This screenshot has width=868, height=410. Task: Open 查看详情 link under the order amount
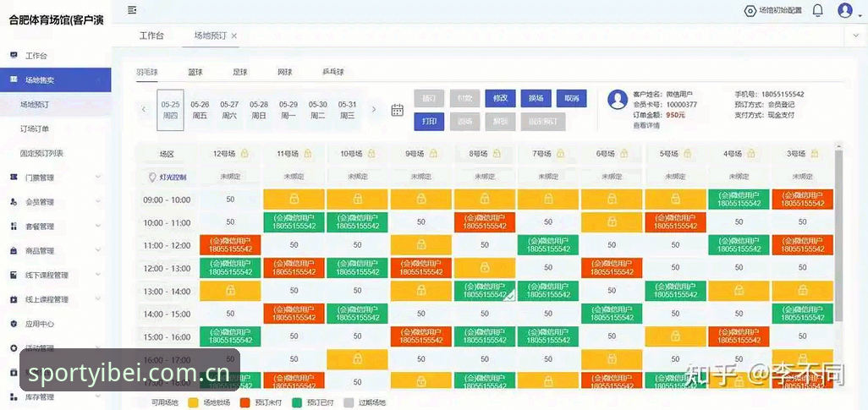click(x=646, y=126)
